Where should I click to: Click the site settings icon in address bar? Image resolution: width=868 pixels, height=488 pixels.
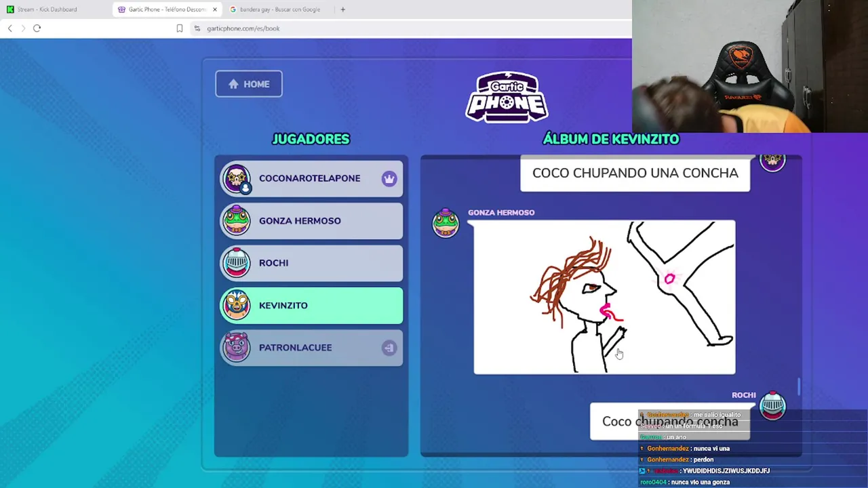pyautogui.click(x=197, y=28)
